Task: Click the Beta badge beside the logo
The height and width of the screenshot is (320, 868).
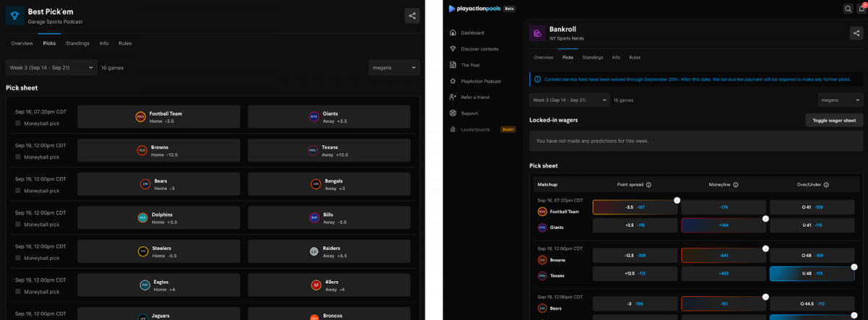Action: point(509,9)
